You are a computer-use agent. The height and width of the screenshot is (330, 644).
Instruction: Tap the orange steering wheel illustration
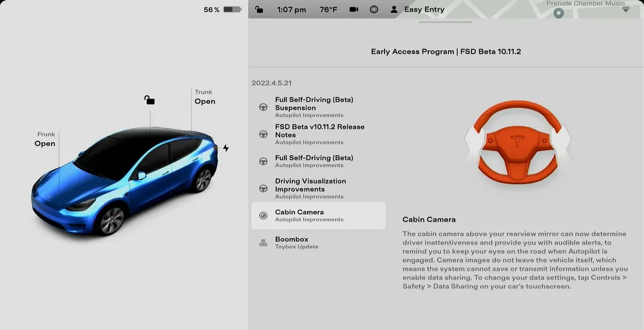point(518,142)
